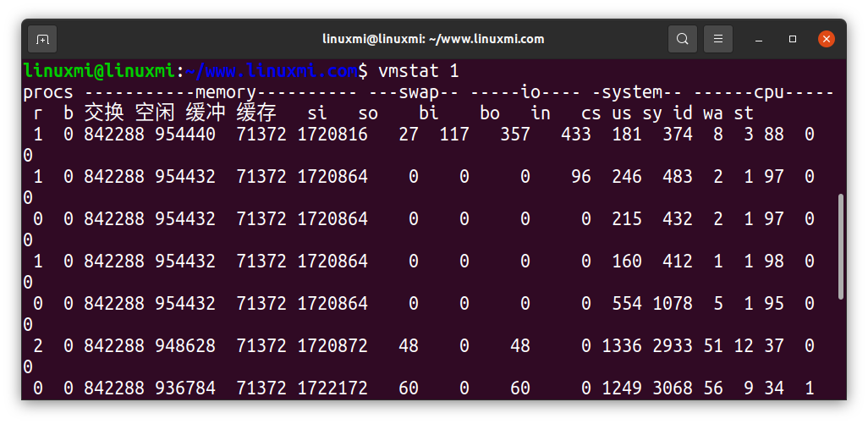868x424 pixels.
Task: Click the value 357
Action: (x=515, y=135)
